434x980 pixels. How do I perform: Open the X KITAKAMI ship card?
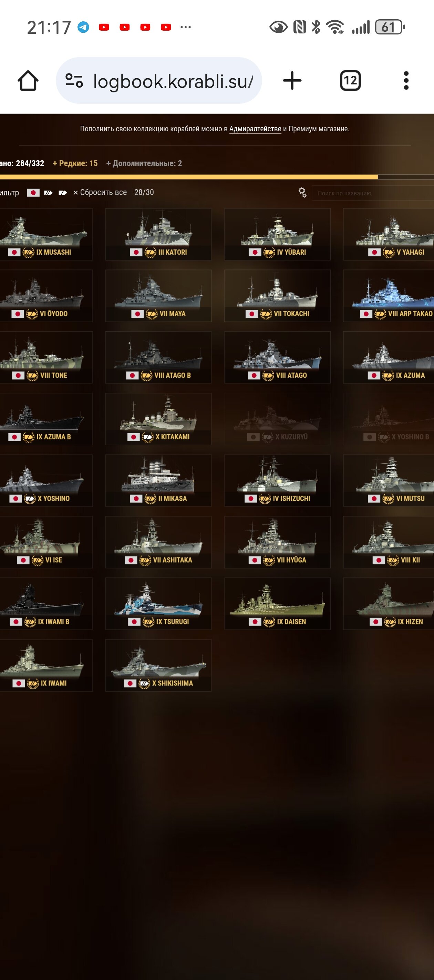158,419
